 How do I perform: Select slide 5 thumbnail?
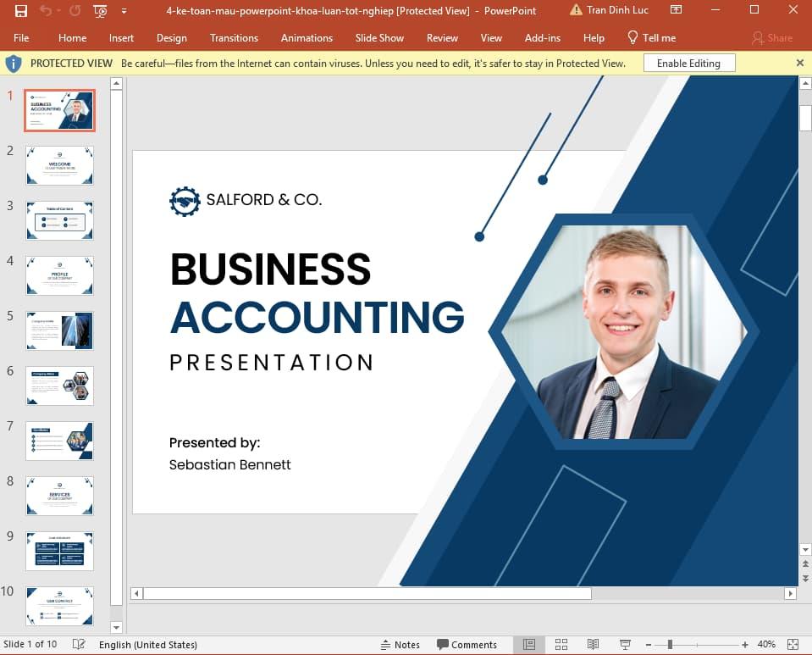point(59,330)
